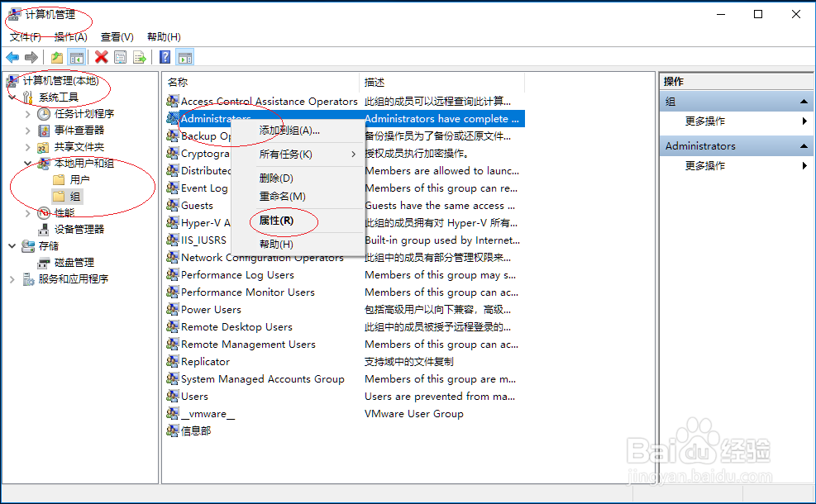Expand the 存储 tree node
This screenshot has width=816, height=504.
pos(12,245)
